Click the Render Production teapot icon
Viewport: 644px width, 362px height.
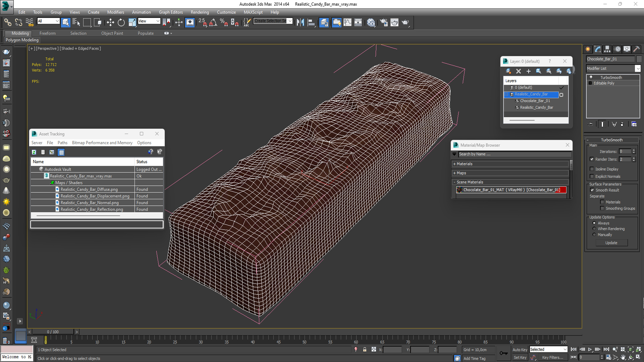406,22
